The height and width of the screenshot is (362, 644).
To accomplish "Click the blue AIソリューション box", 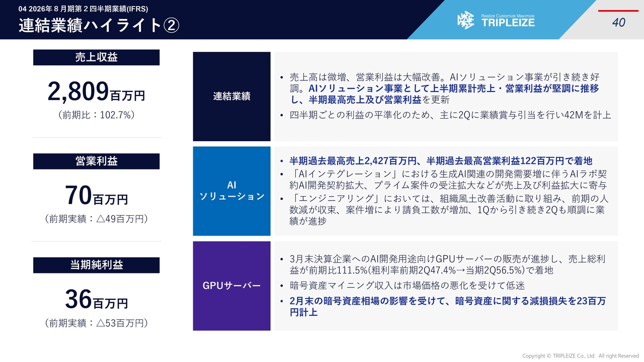I will click(x=231, y=191).
